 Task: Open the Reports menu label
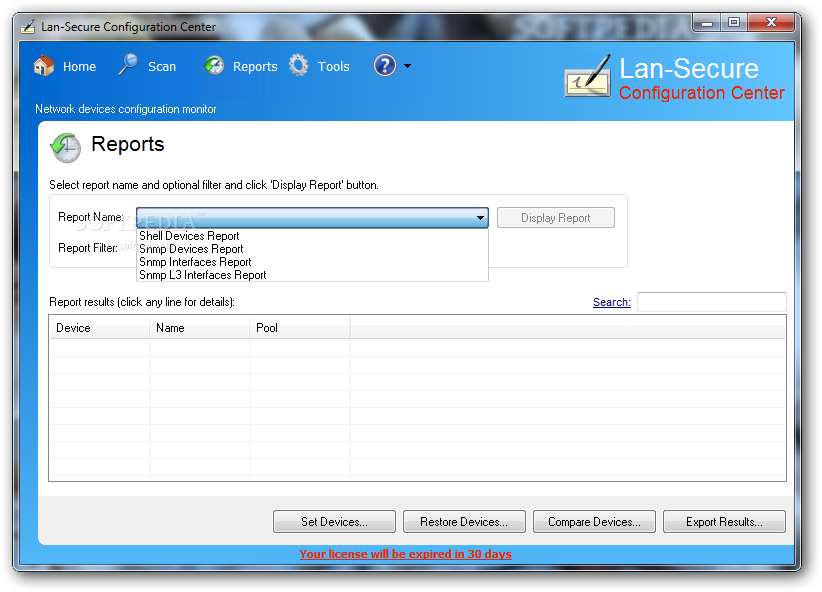tap(255, 67)
